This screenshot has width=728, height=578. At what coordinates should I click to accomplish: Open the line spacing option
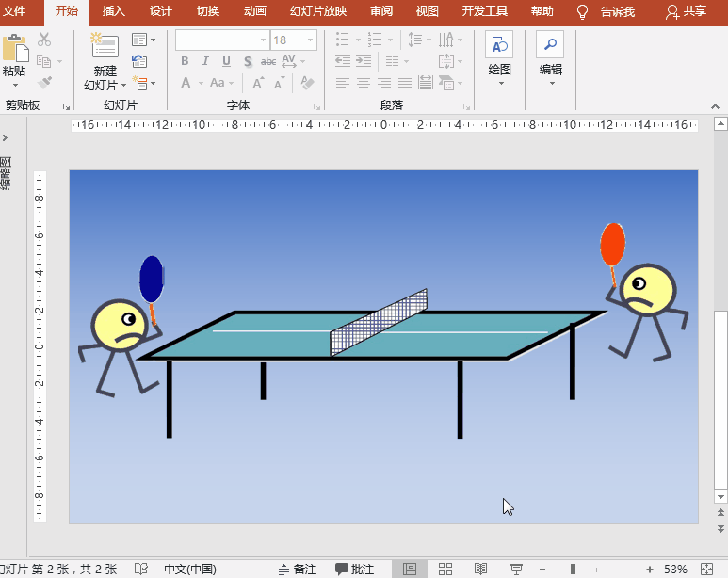tap(414, 40)
